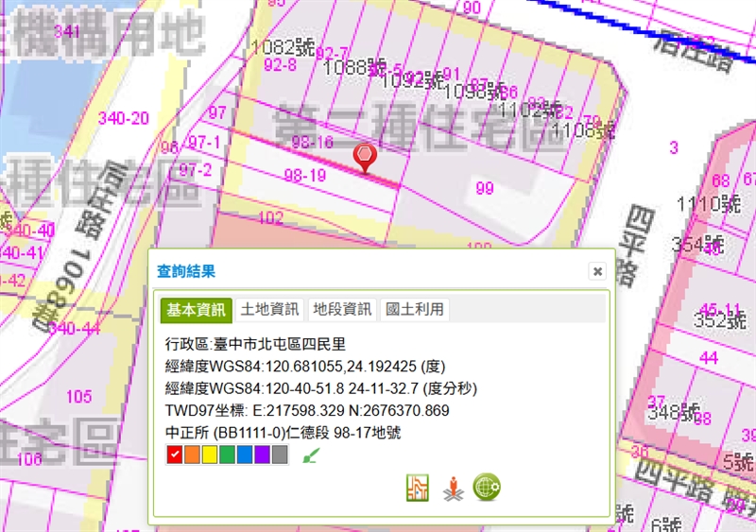Image resolution: width=756 pixels, height=532 pixels.
Task: Open the 地段資訊 tab
Action: click(x=342, y=309)
